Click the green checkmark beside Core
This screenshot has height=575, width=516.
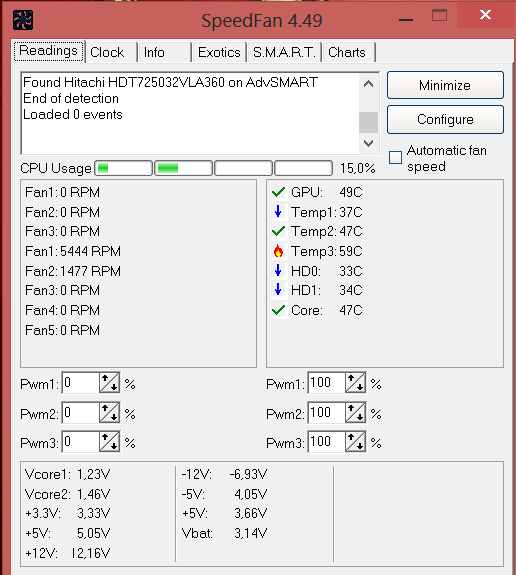pos(278,310)
